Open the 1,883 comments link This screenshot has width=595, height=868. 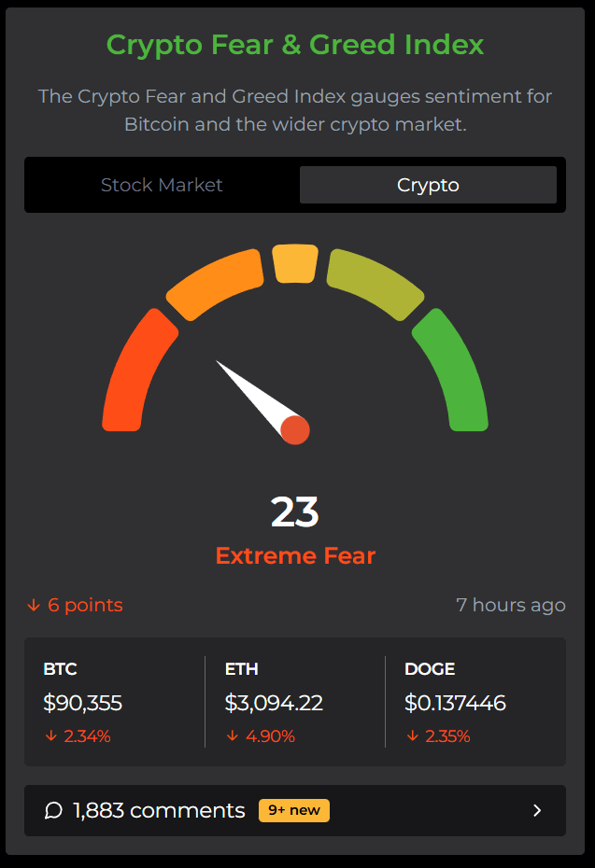tap(159, 810)
